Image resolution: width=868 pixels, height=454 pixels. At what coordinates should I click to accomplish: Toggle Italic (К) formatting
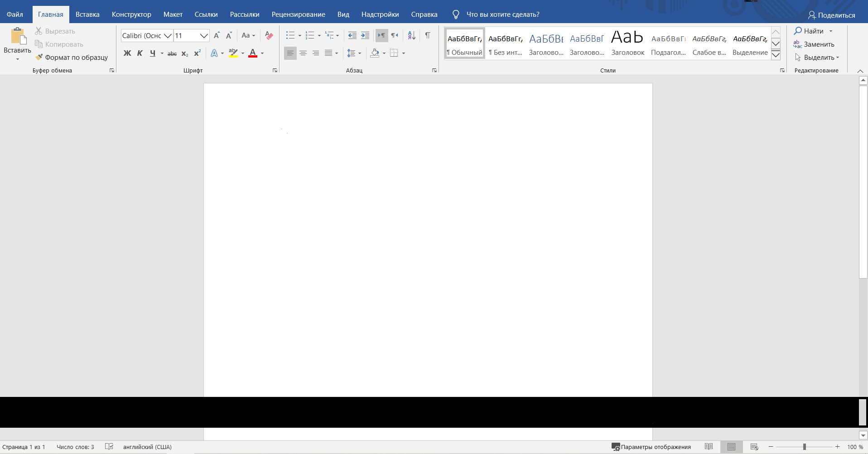pyautogui.click(x=140, y=53)
